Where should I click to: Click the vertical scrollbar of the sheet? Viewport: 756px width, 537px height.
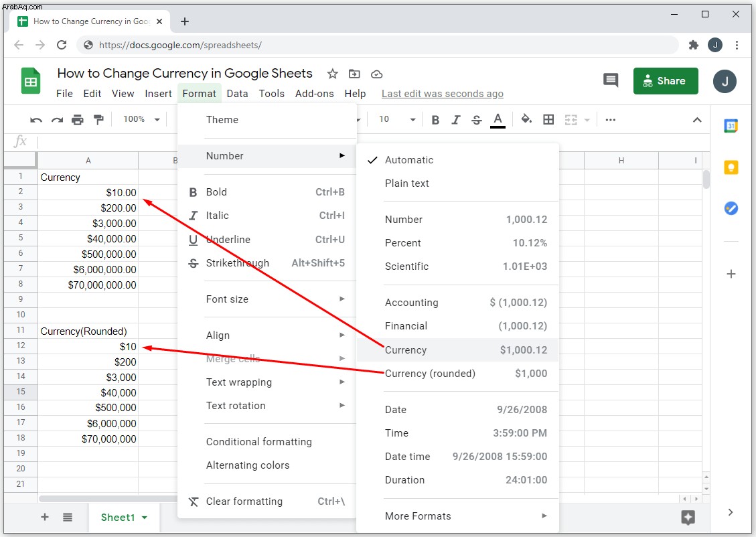point(706,179)
